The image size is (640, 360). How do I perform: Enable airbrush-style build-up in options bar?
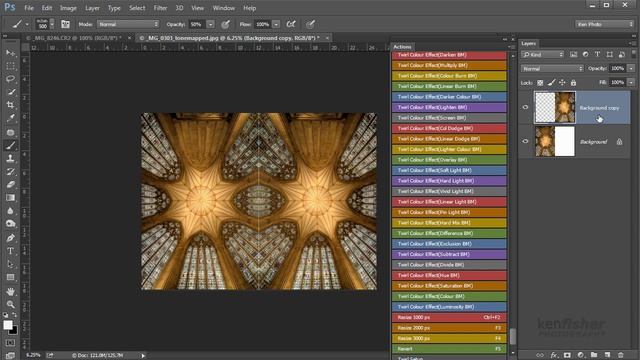[291, 24]
